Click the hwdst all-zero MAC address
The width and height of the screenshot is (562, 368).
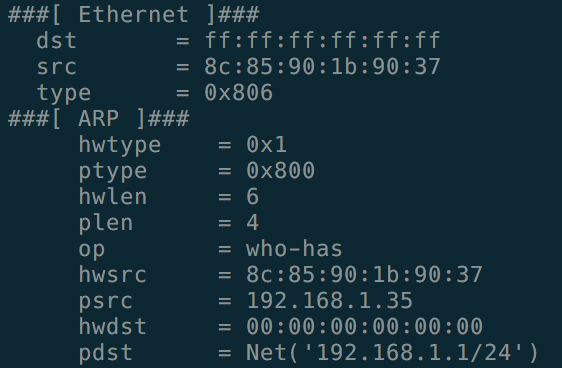[364, 326]
